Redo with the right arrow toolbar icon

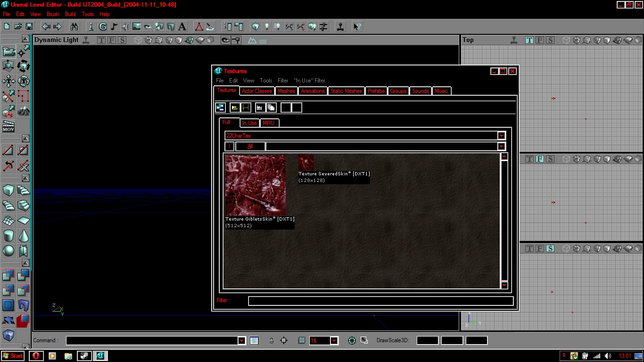pos(58,26)
